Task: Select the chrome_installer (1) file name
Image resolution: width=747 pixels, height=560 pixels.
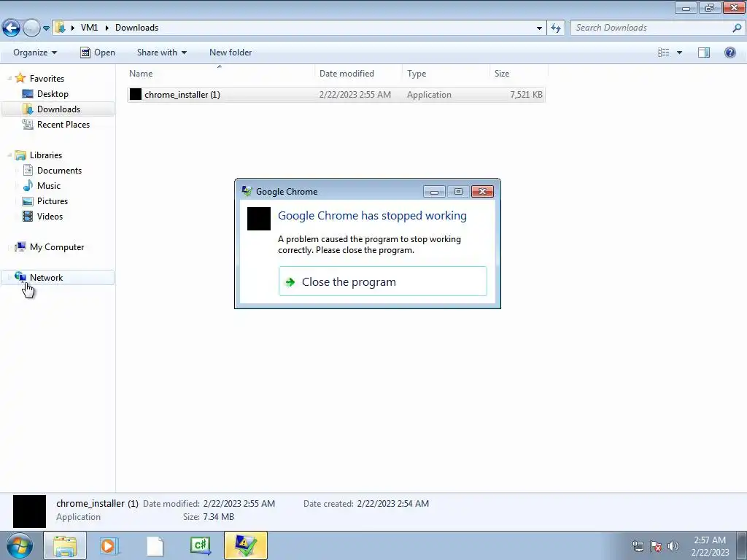Action: [182, 95]
